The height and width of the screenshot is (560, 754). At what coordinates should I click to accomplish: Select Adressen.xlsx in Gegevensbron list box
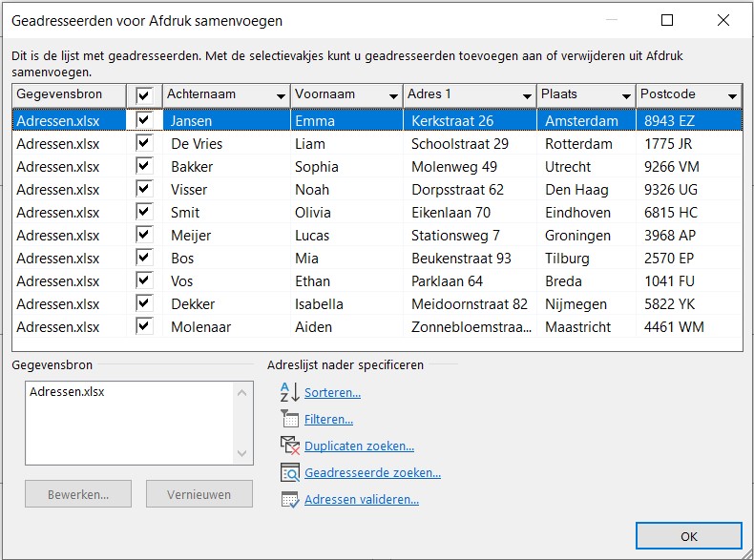[67, 392]
